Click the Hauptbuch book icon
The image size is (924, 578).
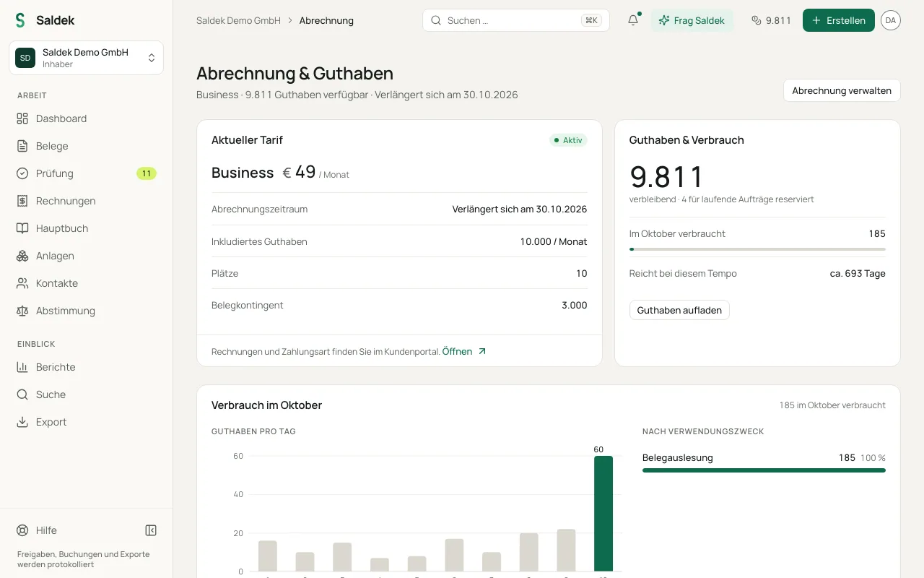point(22,228)
